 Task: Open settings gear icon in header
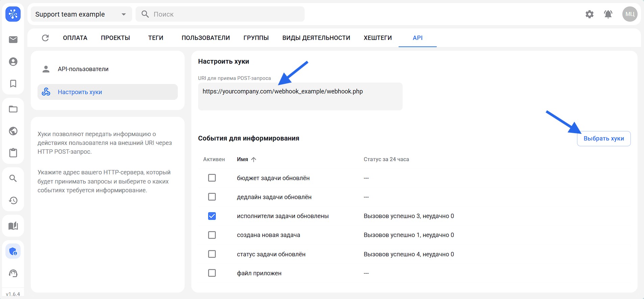pyautogui.click(x=589, y=14)
